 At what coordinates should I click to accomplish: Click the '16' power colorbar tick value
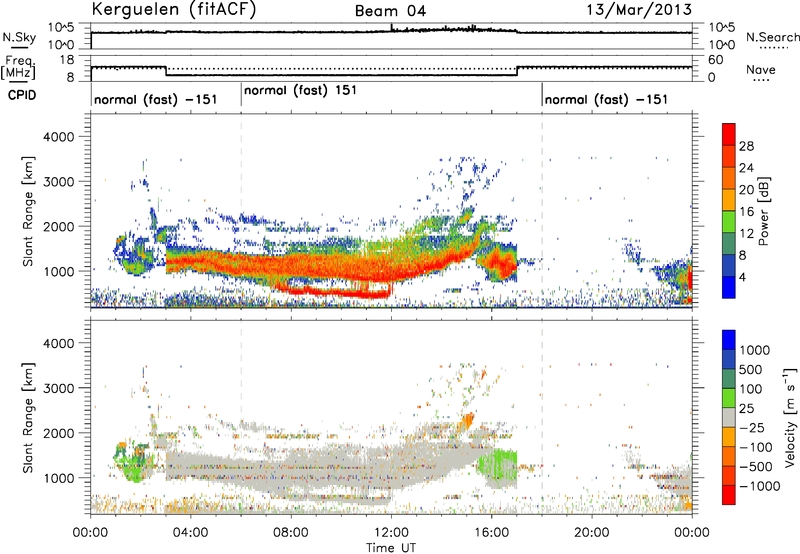click(x=746, y=212)
